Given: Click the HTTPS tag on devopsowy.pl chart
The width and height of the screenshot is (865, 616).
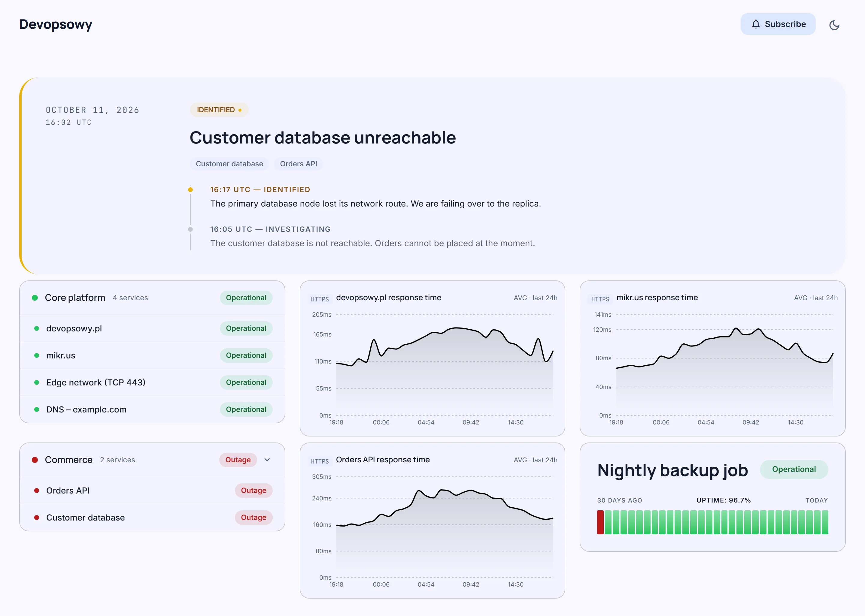Looking at the screenshot, I should pyautogui.click(x=320, y=299).
